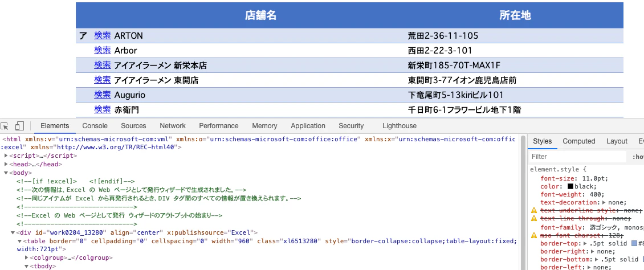Click the element.style selector line
Viewport: 644px width, 270px height.
tap(558, 169)
